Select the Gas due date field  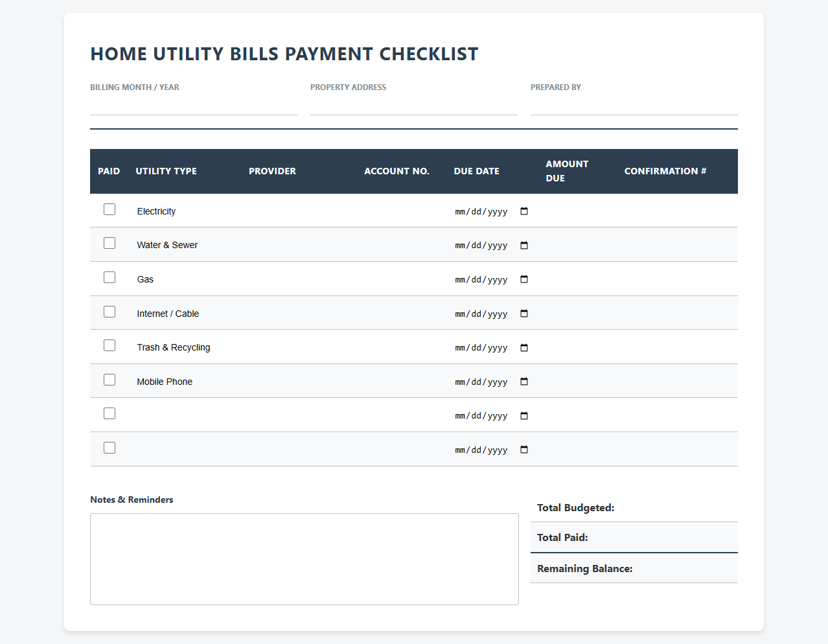(492, 279)
